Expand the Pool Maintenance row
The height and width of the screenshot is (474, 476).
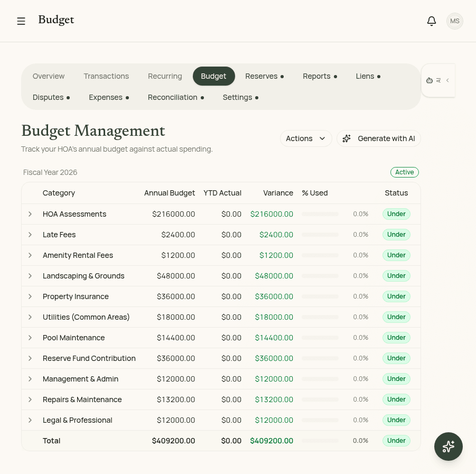30,338
